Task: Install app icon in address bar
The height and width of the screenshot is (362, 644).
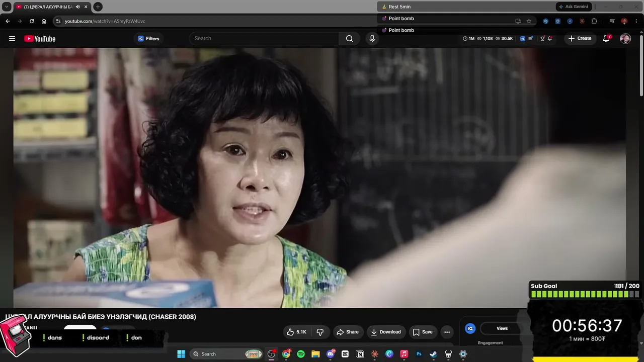Action: click(x=518, y=21)
